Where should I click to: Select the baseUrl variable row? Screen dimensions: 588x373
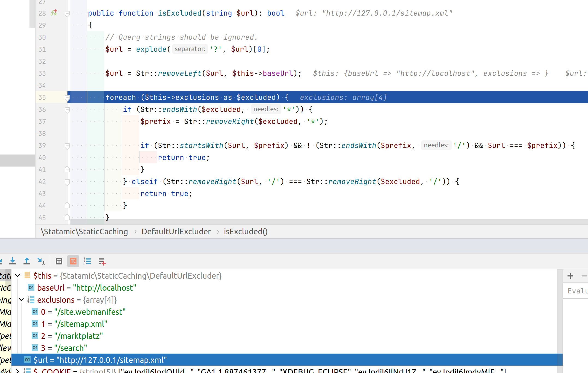(284, 288)
